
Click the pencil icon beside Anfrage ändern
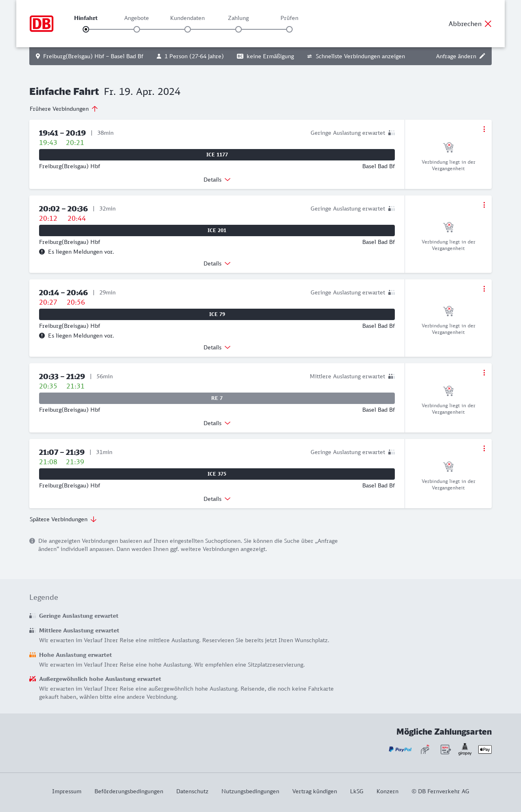[482, 56]
